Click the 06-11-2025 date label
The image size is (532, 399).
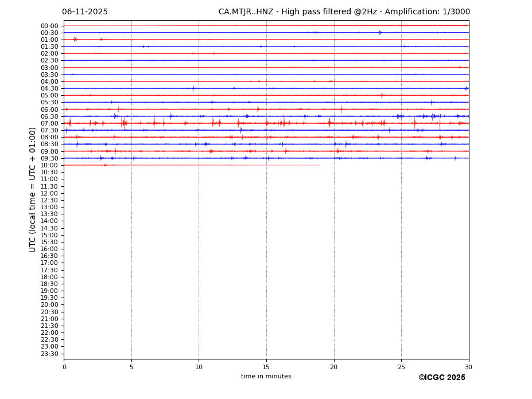pyautogui.click(x=84, y=12)
